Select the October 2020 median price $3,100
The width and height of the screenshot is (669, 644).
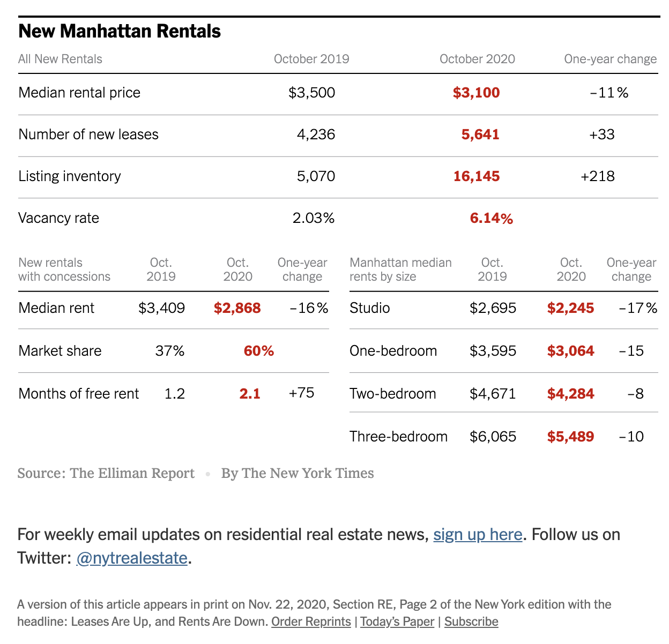(476, 93)
